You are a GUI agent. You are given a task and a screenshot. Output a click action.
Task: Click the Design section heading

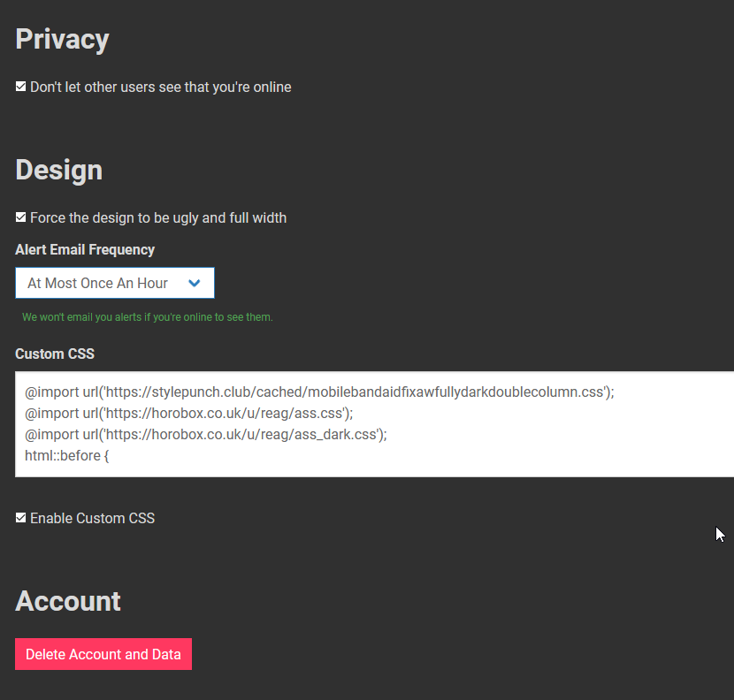tap(59, 170)
